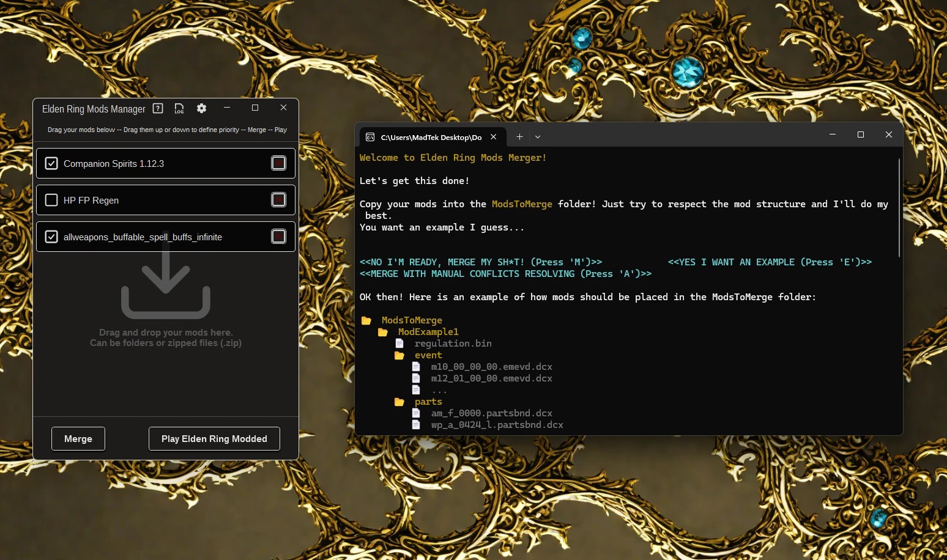Select the C:\Users\MadTek Desktop terminal tab

click(x=431, y=137)
